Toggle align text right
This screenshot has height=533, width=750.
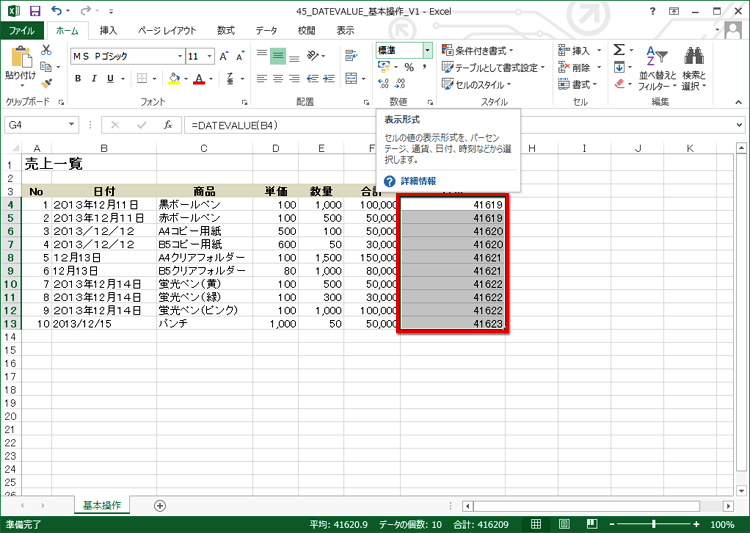pyautogui.click(x=294, y=78)
